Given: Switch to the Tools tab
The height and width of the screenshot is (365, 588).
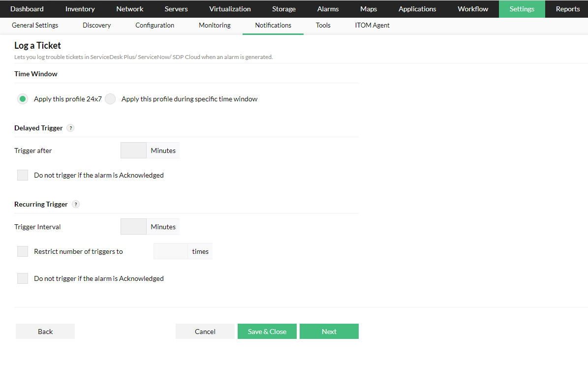Looking at the screenshot, I should point(323,26).
